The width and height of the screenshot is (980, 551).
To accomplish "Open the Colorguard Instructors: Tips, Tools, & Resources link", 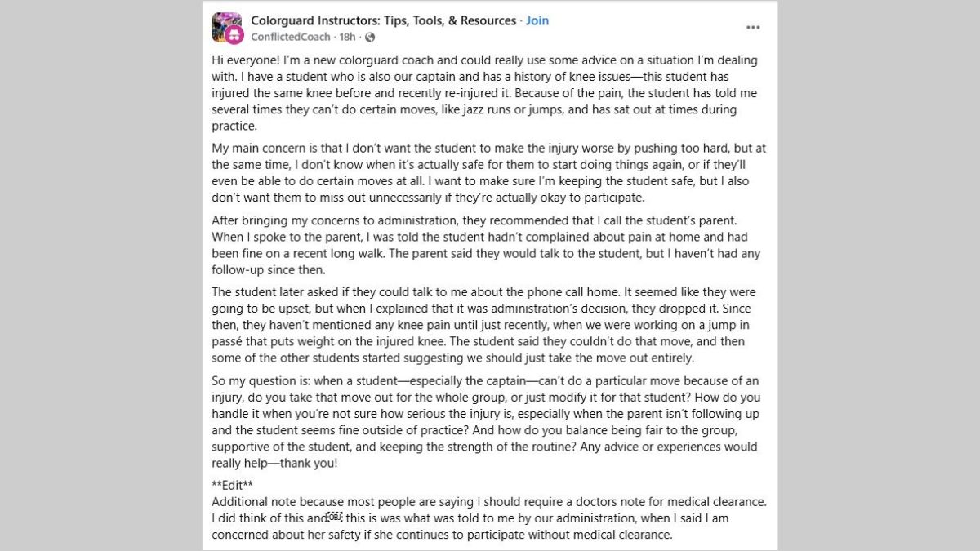I will (x=383, y=20).
